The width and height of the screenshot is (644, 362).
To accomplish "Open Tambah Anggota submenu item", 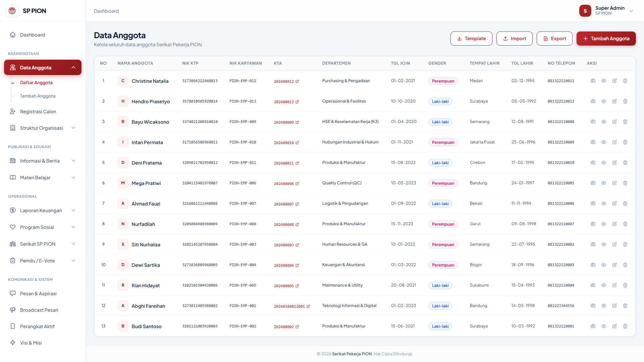I will point(38,96).
